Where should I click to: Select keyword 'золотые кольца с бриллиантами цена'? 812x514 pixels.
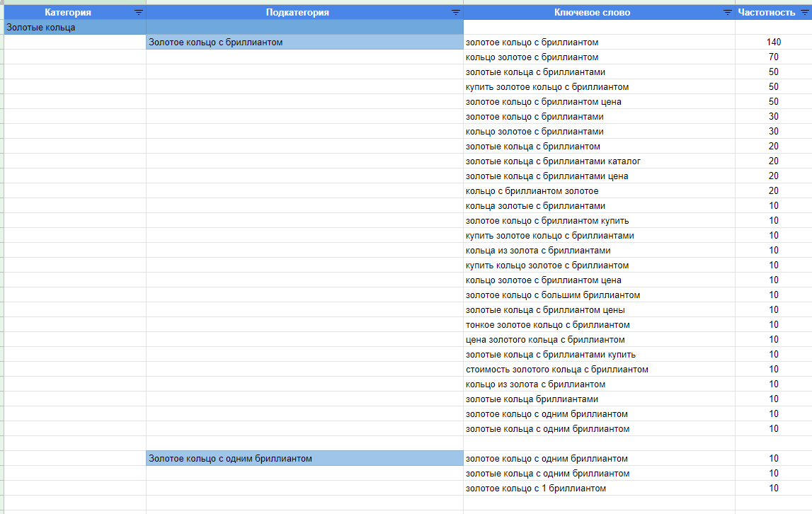pyautogui.click(x=547, y=176)
